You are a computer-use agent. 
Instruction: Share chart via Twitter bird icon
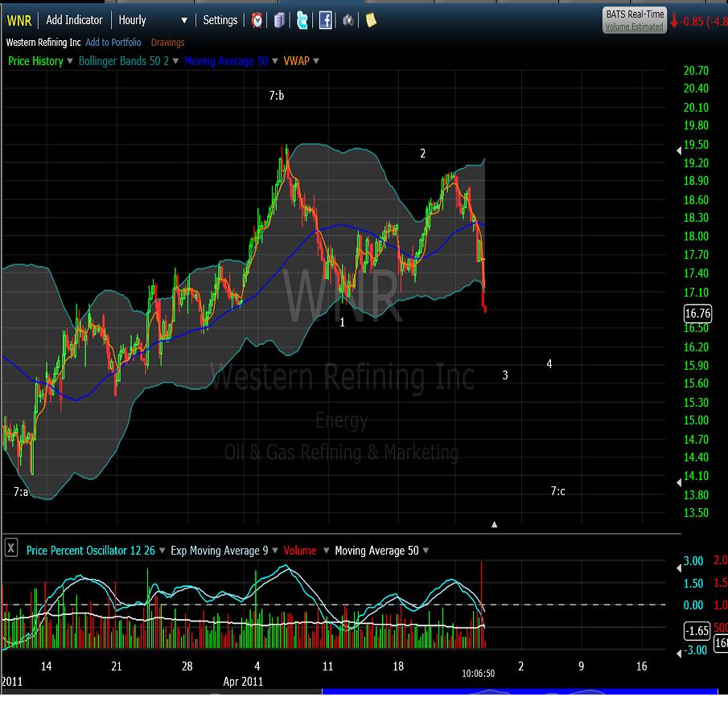click(x=302, y=20)
